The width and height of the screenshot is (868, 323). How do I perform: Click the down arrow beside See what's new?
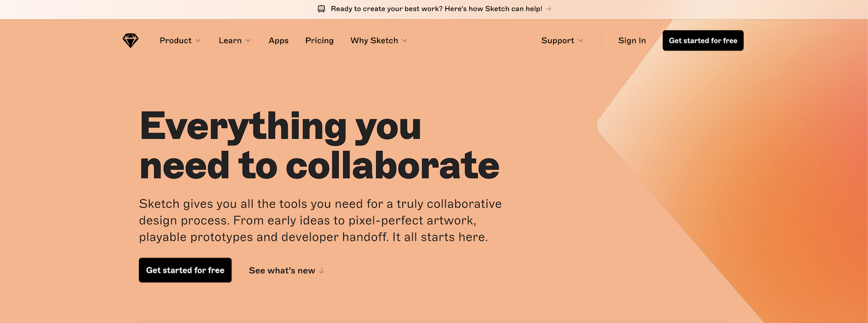[x=321, y=271]
